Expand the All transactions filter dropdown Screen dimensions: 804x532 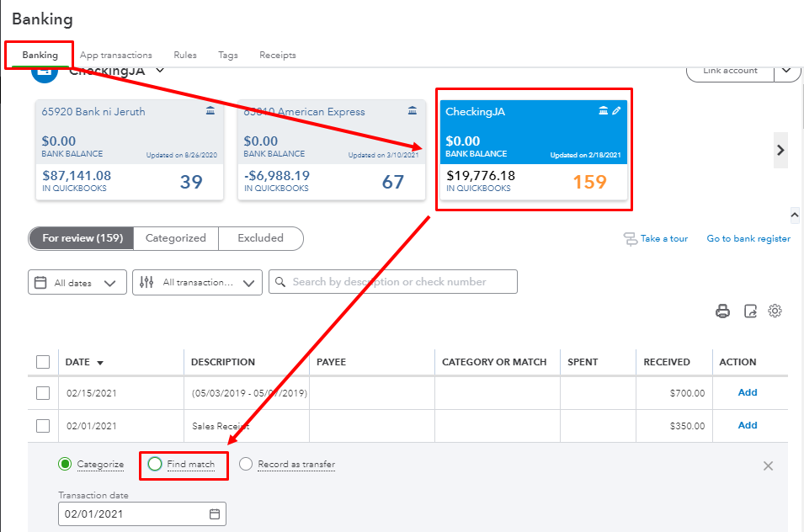pos(197,283)
